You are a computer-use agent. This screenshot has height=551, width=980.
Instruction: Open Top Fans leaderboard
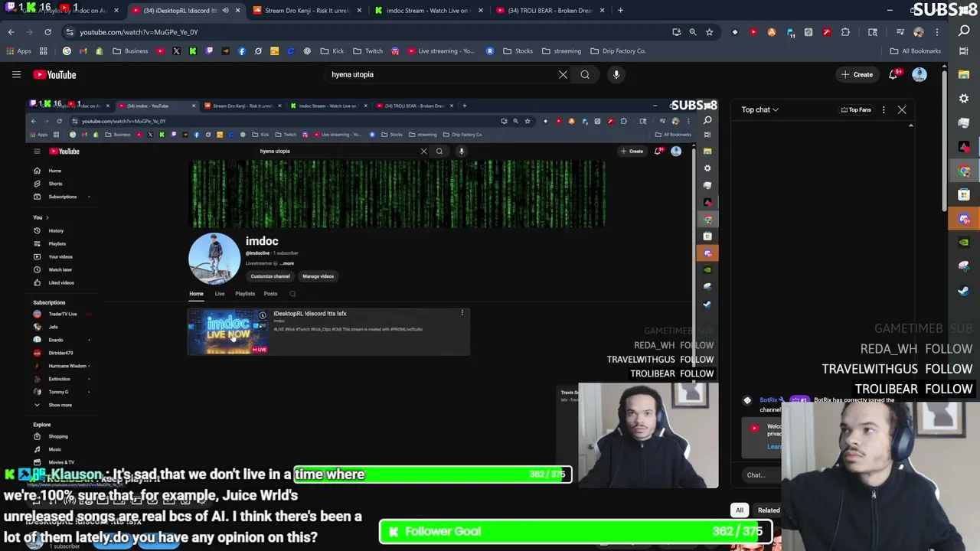[856, 109]
